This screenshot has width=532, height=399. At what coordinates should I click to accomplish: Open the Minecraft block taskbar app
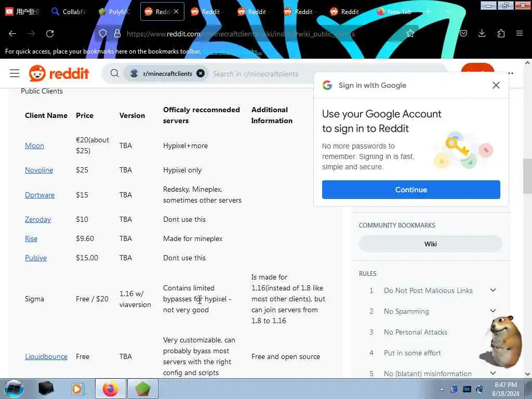click(143, 389)
